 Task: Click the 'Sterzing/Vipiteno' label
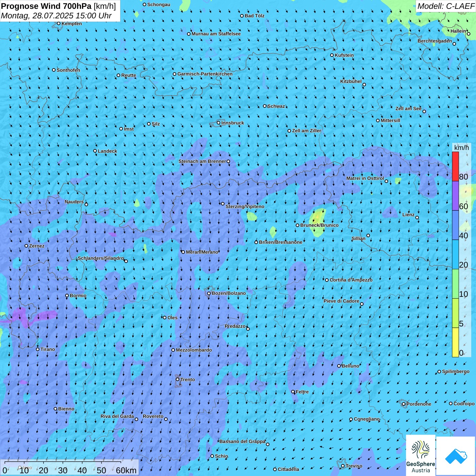[245, 206]
